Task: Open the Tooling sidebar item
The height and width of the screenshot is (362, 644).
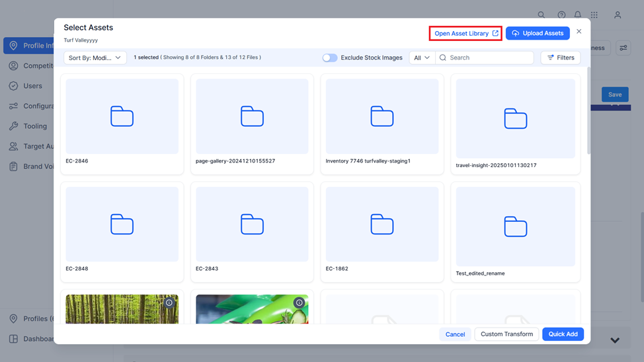Action: [28, 126]
